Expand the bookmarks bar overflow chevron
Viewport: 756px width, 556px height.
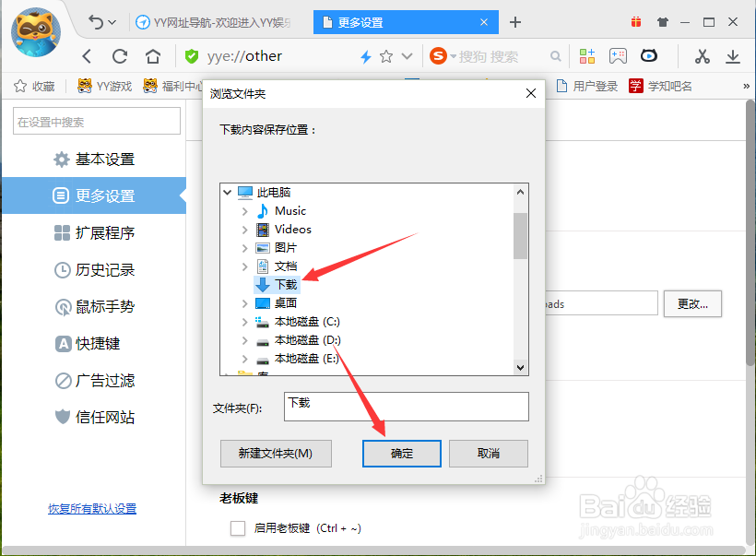[746, 87]
